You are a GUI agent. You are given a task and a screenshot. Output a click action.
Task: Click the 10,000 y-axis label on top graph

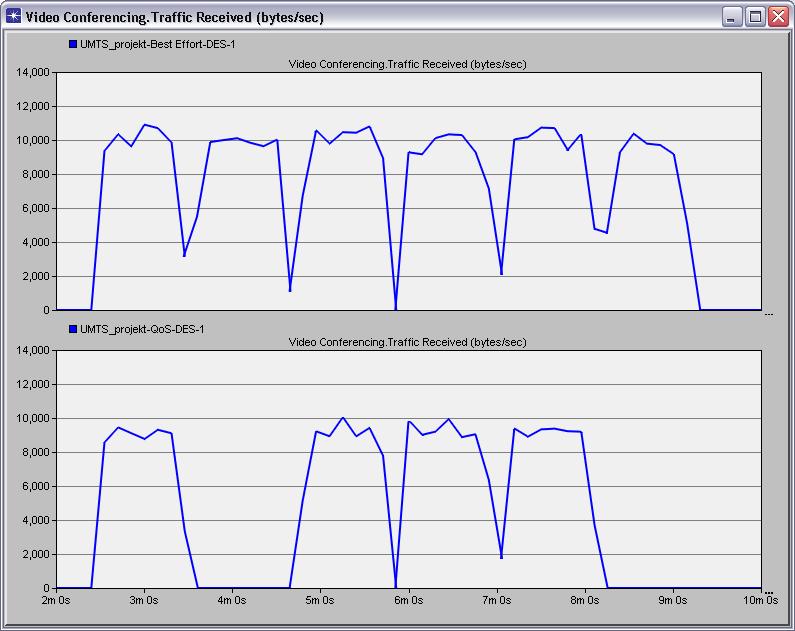pyautogui.click(x=33, y=140)
